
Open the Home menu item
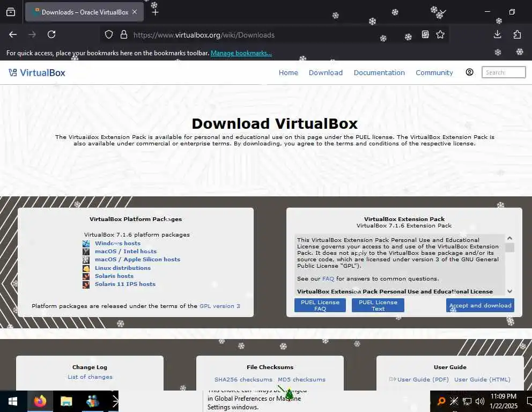point(289,72)
